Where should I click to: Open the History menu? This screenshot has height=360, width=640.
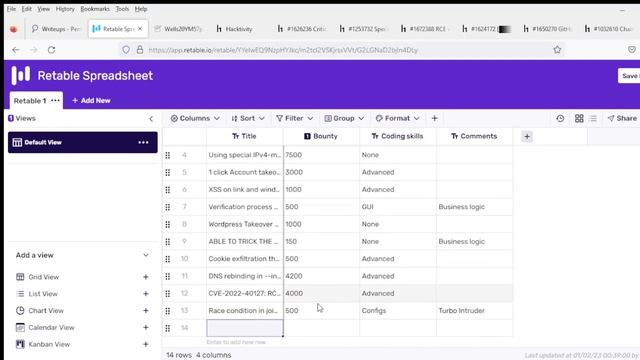(65, 9)
